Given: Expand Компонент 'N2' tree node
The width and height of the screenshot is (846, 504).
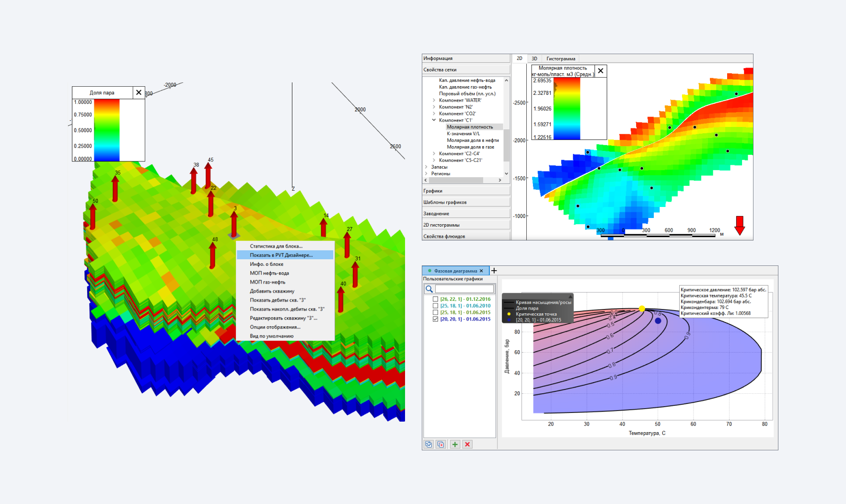Looking at the screenshot, I should 434,107.
